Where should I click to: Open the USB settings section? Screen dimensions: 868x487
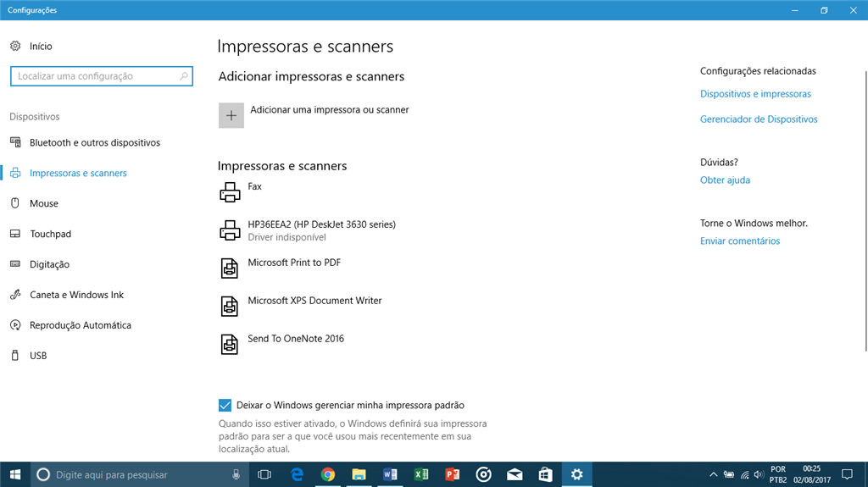click(x=38, y=355)
